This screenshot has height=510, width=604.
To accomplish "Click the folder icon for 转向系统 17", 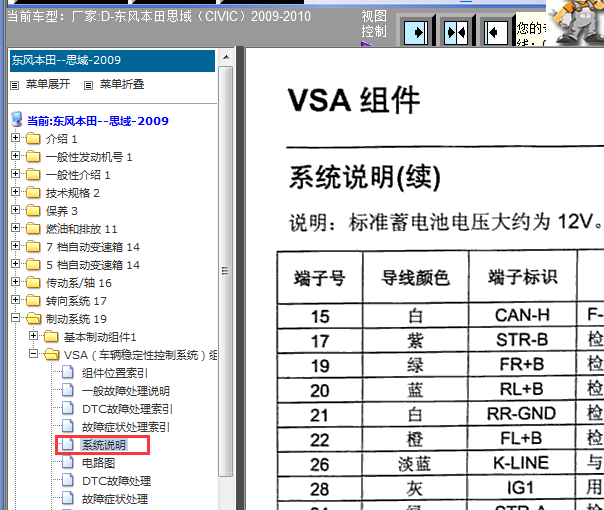I will tap(33, 300).
